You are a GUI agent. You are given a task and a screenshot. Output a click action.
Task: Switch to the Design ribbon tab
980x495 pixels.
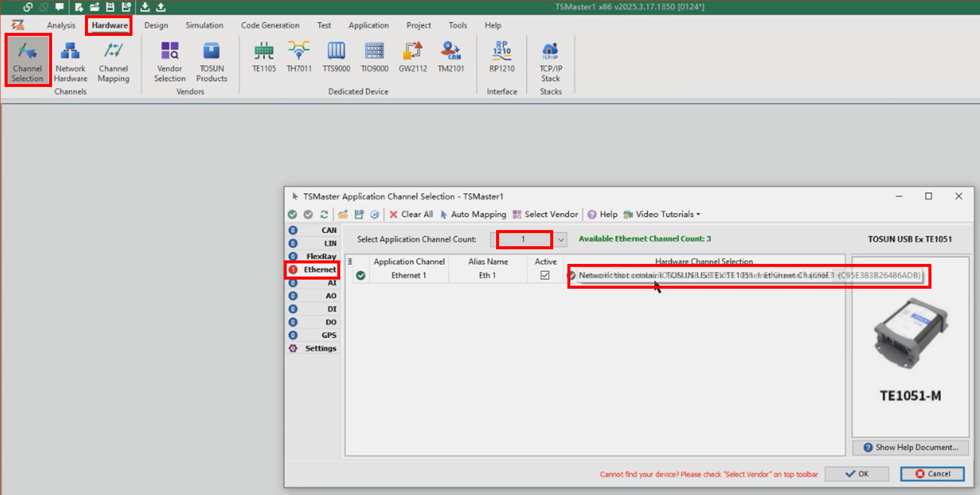click(x=156, y=25)
